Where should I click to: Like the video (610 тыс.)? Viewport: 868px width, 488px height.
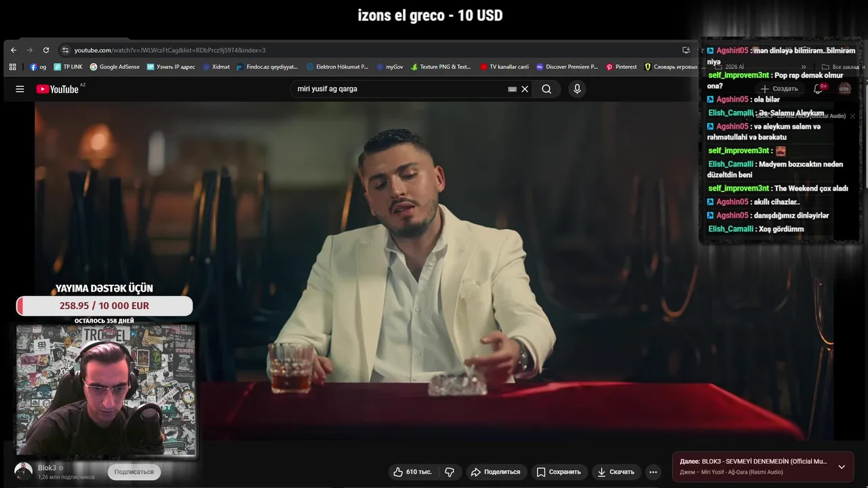(413, 472)
